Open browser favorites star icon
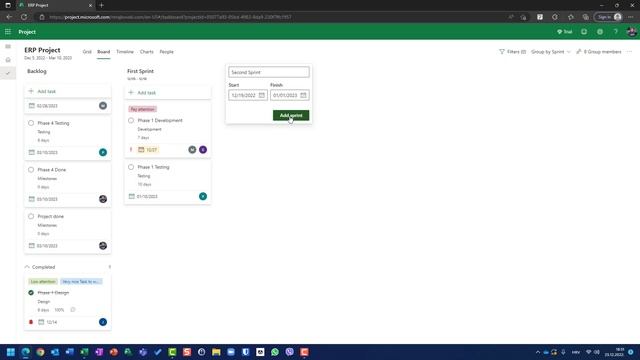The width and height of the screenshot is (640, 360). click(571, 17)
